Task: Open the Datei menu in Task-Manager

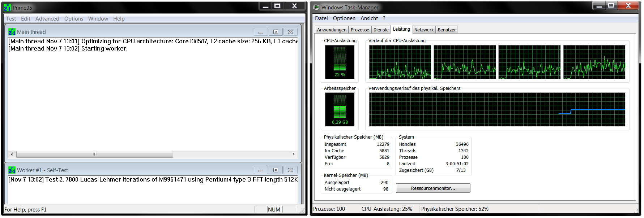Action: pos(321,18)
